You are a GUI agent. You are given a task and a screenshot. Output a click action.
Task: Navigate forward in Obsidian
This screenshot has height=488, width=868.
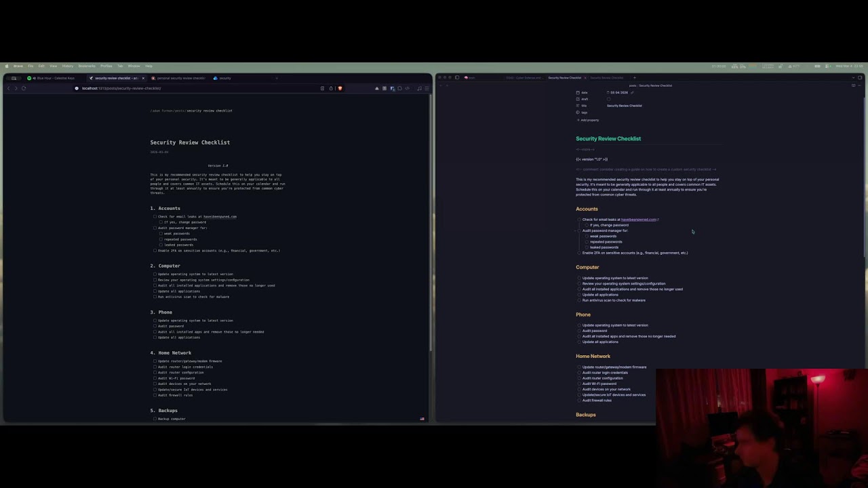447,85
